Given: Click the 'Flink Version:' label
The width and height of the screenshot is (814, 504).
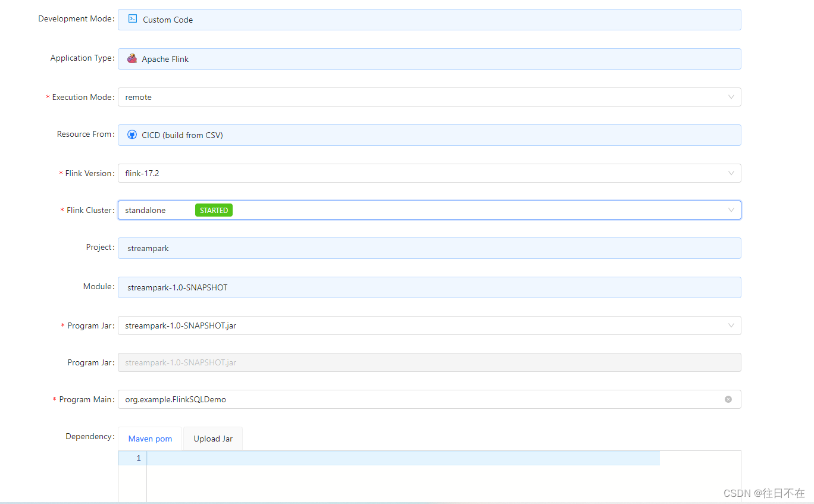Looking at the screenshot, I should coord(90,173).
